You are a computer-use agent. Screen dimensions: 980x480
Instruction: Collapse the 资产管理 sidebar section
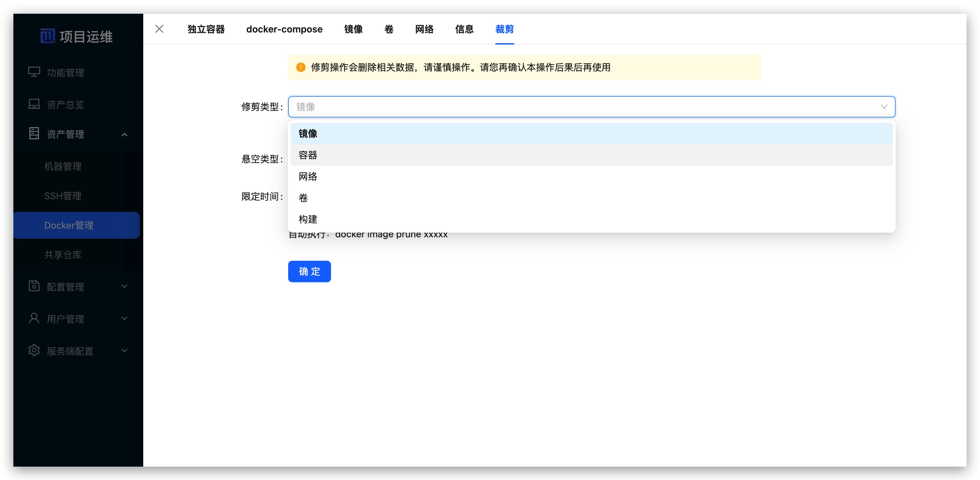pos(125,134)
